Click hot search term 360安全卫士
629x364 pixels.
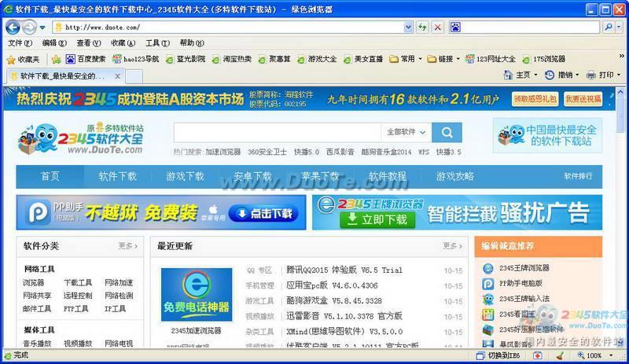point(267,152)
